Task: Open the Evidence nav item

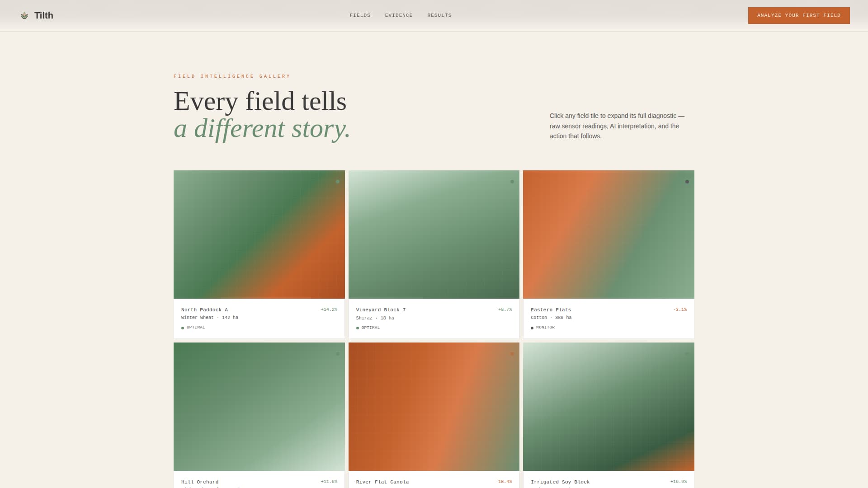Action: pos(399,15)
